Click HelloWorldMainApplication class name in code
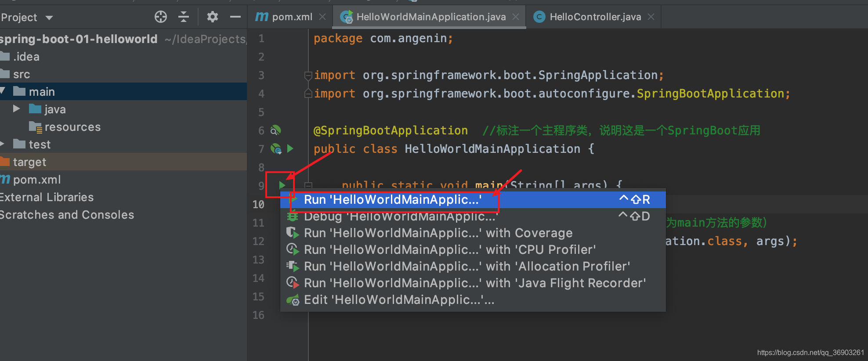 tap(492, 149)
